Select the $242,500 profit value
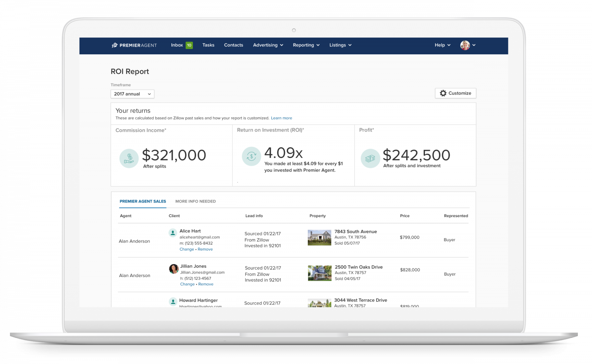Screen dimensions: 592x364 [416, 155]
